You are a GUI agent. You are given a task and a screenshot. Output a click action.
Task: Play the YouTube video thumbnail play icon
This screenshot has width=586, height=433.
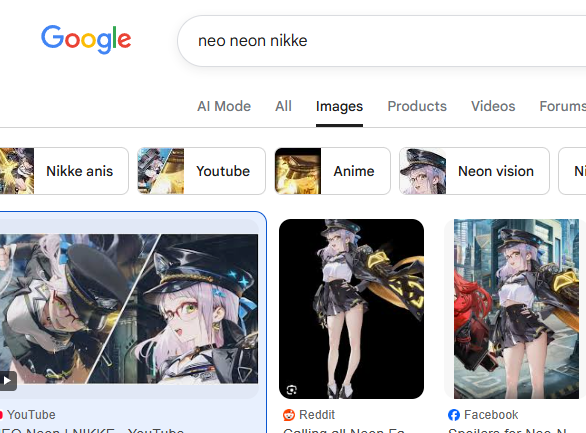pos(7,381)
